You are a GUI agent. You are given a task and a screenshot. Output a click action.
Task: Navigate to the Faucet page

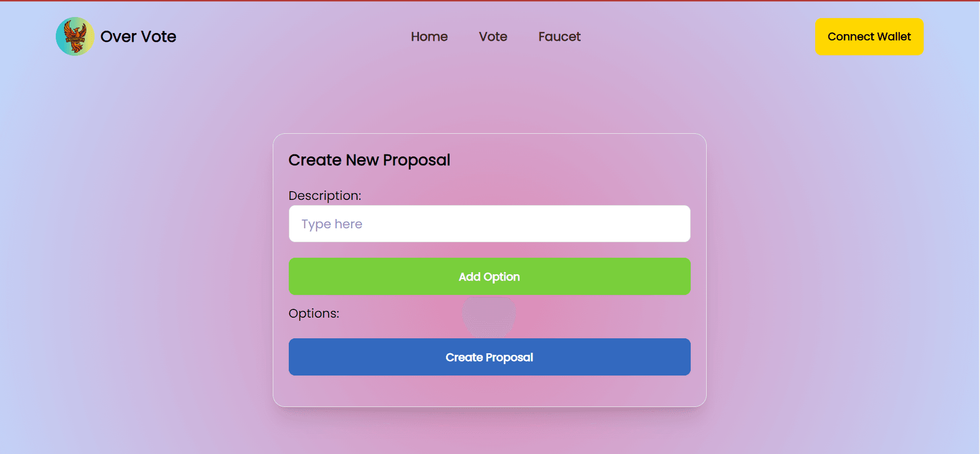pos(559,37)
